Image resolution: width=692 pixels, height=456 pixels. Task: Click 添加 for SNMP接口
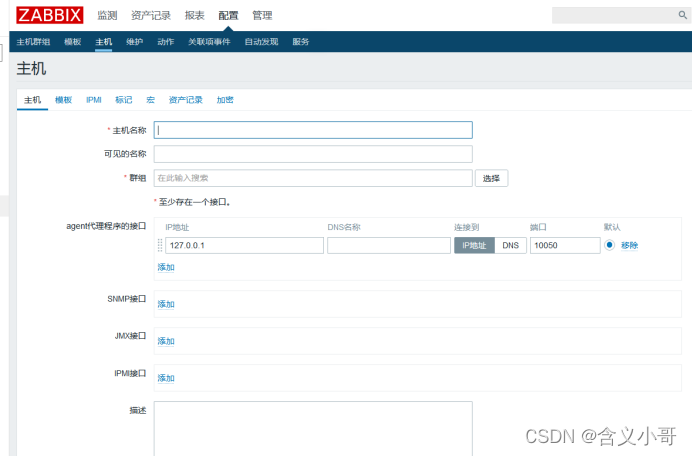(x=166, y=304)
